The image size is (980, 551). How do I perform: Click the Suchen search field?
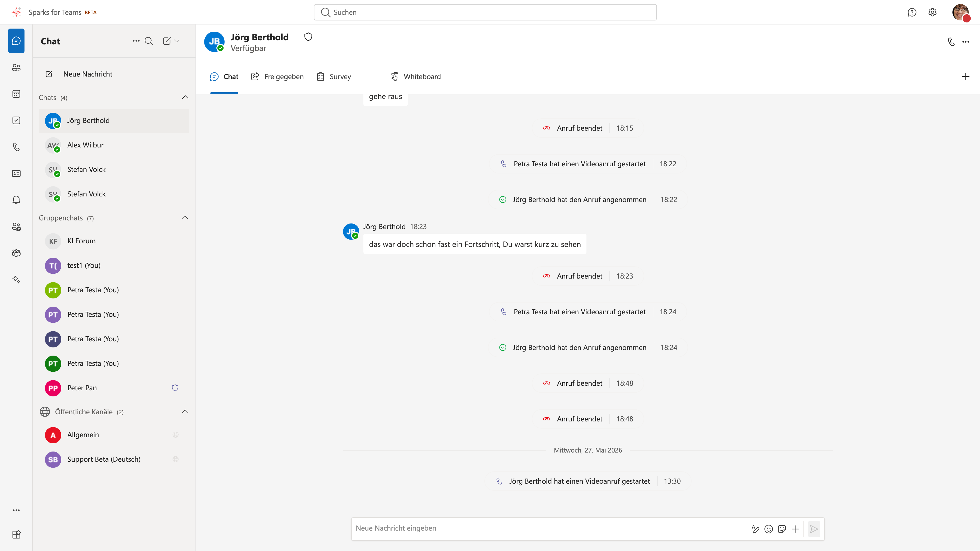tap(485, 12)
